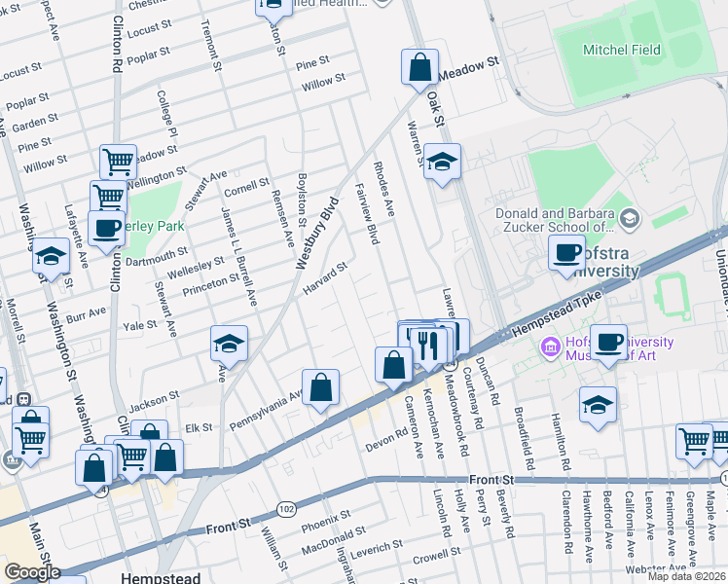Click the Harvard St street label
The height and width of the screenshot is (584, 728).
[x=325, y=278]
